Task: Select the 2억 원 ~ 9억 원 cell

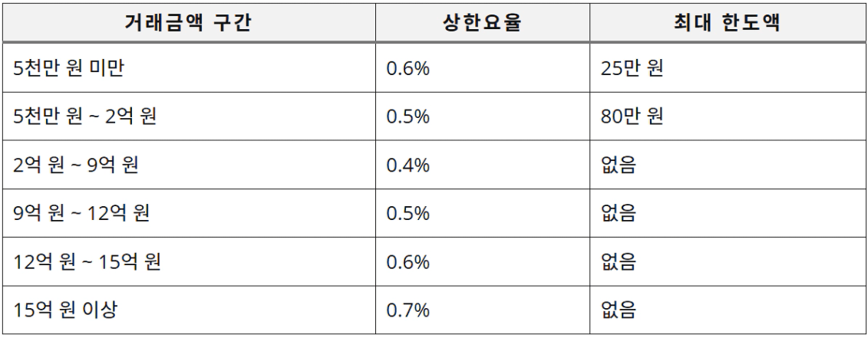Action: coord(76,165)
